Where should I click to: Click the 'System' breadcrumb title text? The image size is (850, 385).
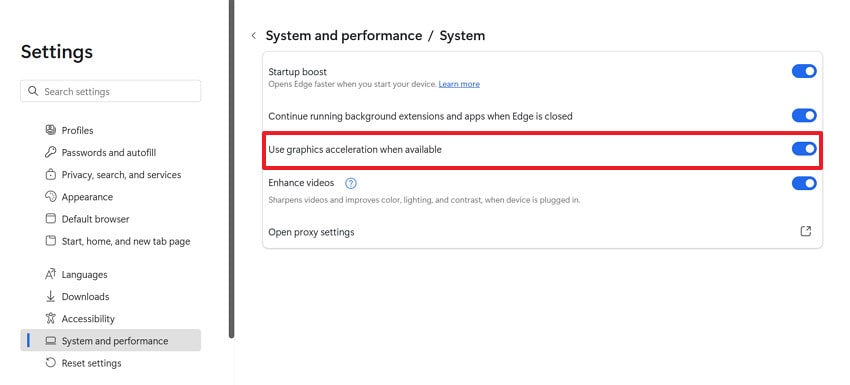point(462,36)
